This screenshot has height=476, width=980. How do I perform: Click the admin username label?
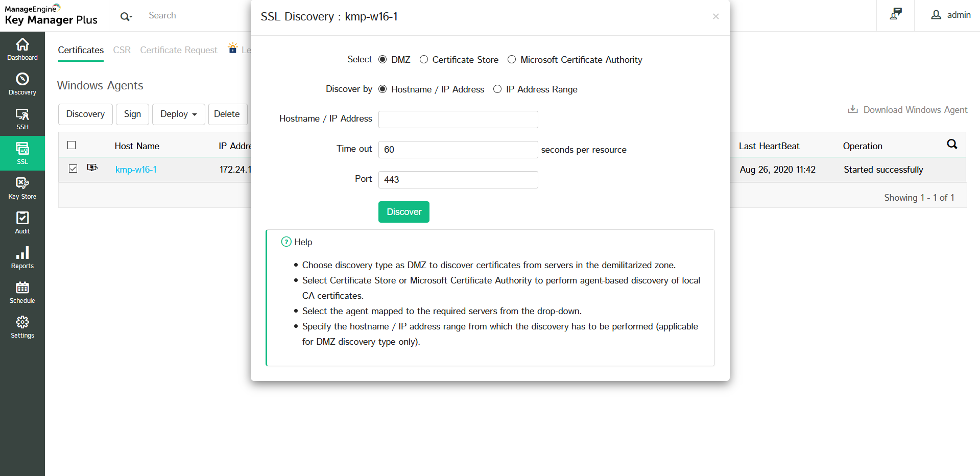click(959, 15)
